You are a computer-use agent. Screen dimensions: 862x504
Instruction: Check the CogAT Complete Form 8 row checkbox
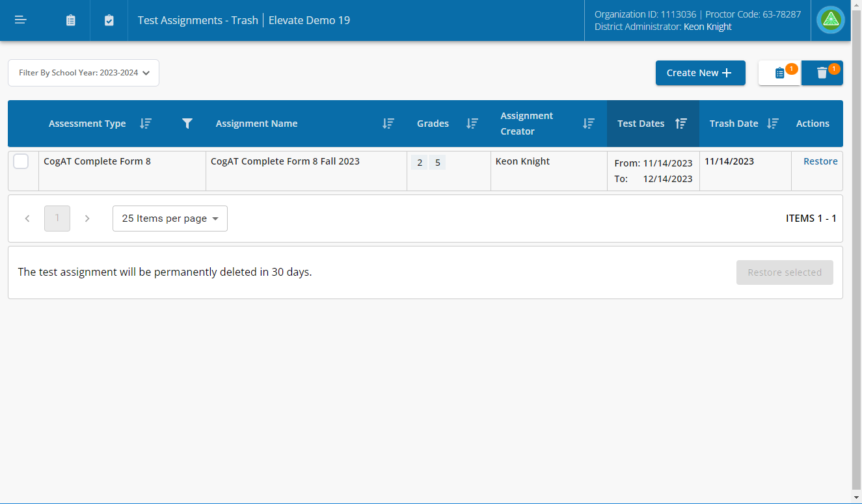click(21, 161)
